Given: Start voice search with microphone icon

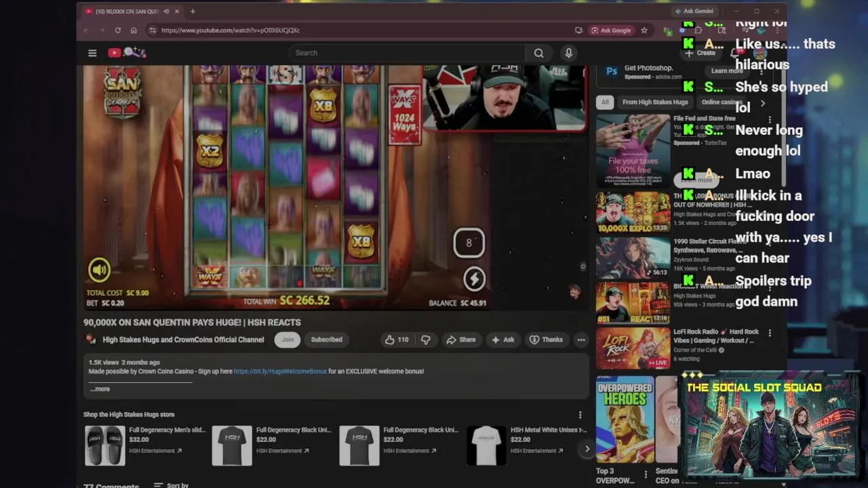Looking at the screenshot, I should pyautogui.click(x=568, y=53).
